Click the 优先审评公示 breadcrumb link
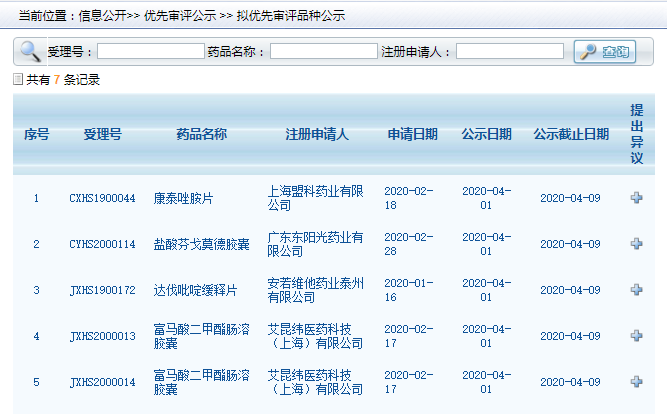The image size is (667, 414). [x=180, y=16]
